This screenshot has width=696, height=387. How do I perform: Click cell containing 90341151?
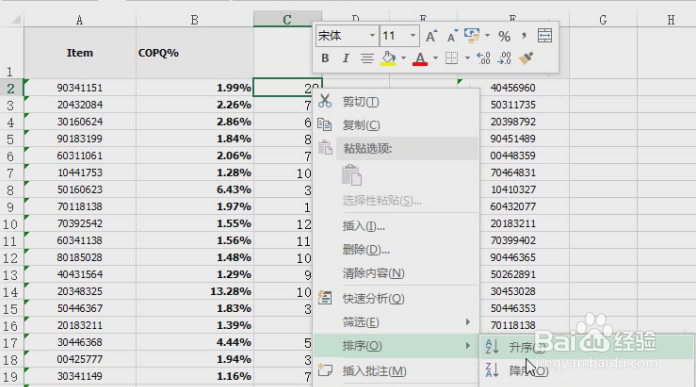point(79,88)
